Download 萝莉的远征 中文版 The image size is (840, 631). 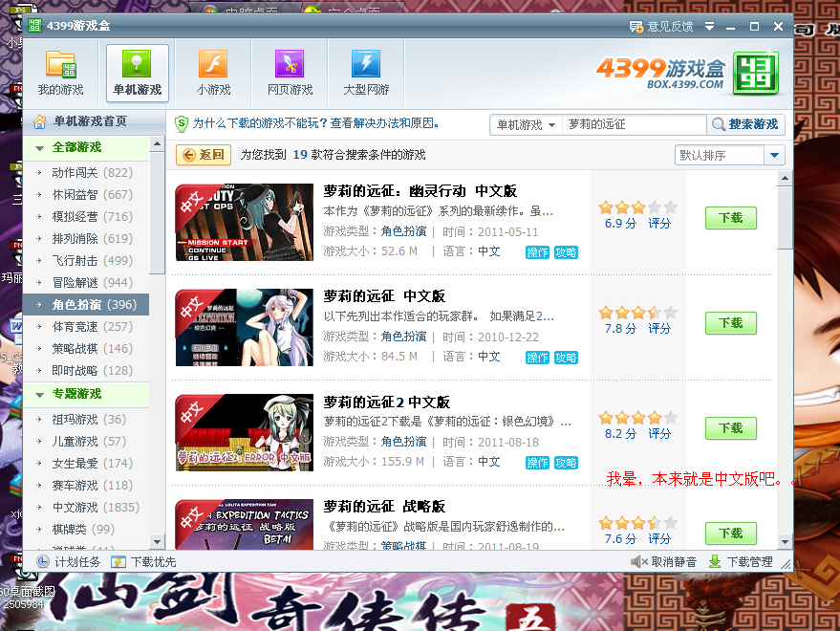click(x=731, y=323)
